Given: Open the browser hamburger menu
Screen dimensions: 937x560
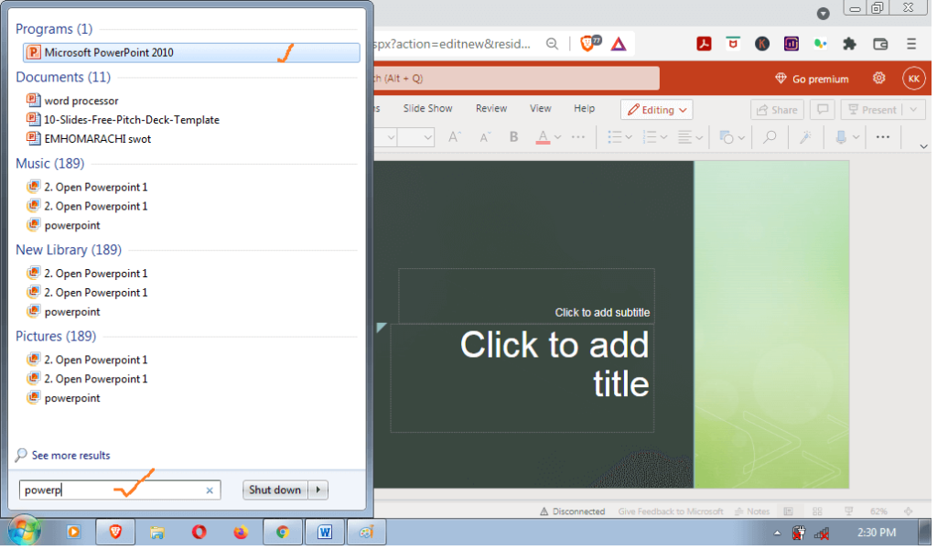Looking at the screenshot, I should (911, 44).
